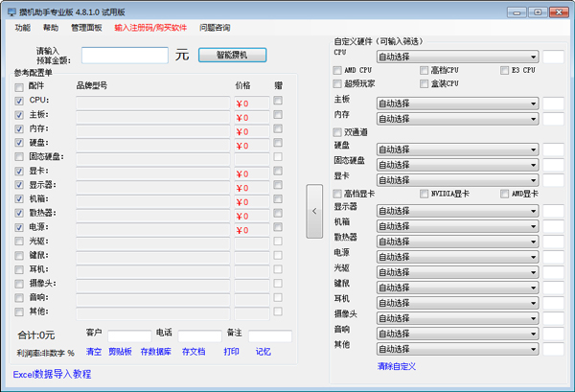
Task: Enable the 固态硬盘 component checkbox
Action: point(19,157)
